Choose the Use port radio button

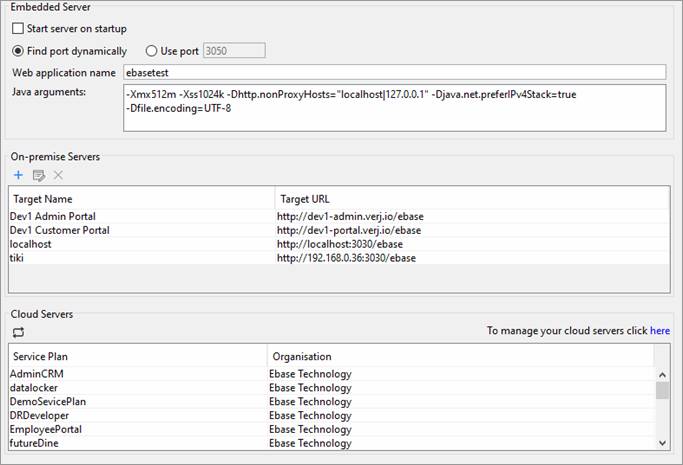[151, 51]
